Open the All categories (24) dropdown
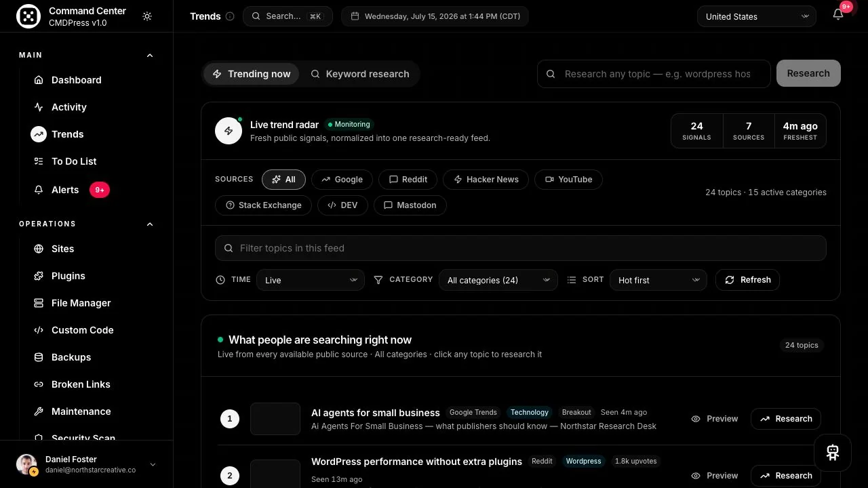Viewport: 868px width, 488px height. pyautogui.click(x=498, y=280)
